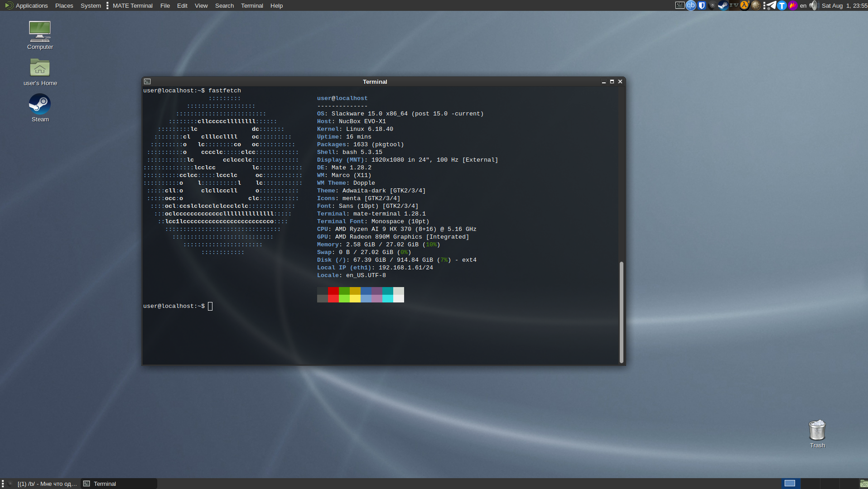Open the Applications menu

click(x=32, y=5)
